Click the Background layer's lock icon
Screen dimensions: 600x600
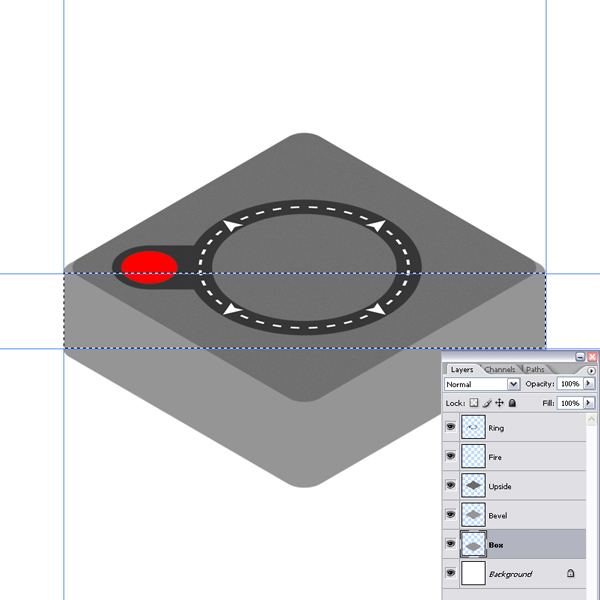point(570,574)
